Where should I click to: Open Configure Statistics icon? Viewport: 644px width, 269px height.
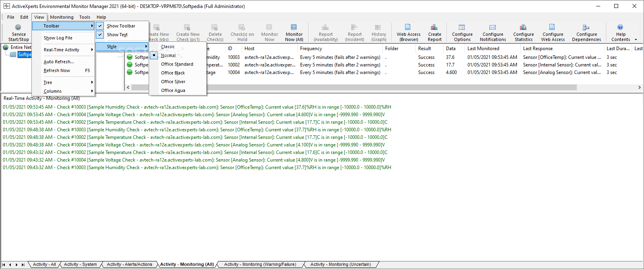coord(523,27)
